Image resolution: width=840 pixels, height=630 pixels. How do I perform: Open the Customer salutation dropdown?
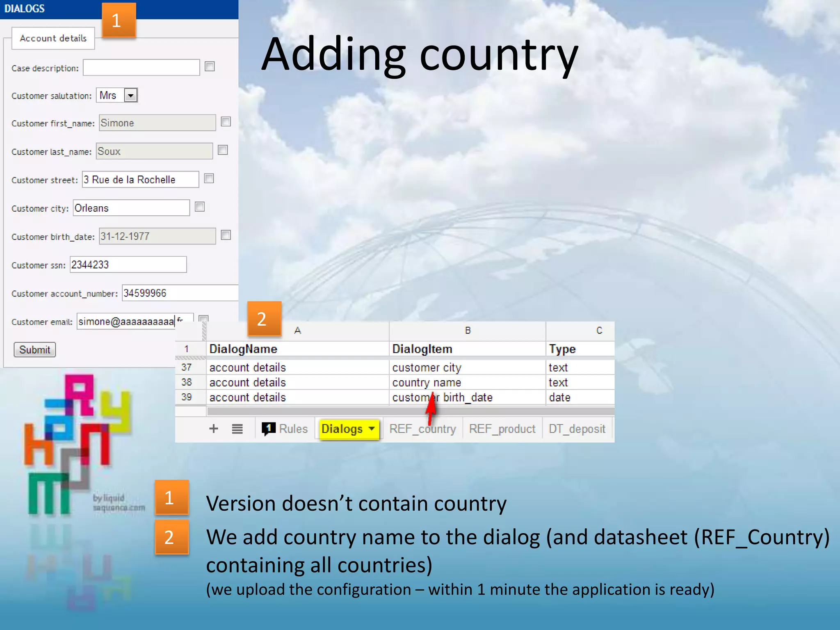pos(130,96)
